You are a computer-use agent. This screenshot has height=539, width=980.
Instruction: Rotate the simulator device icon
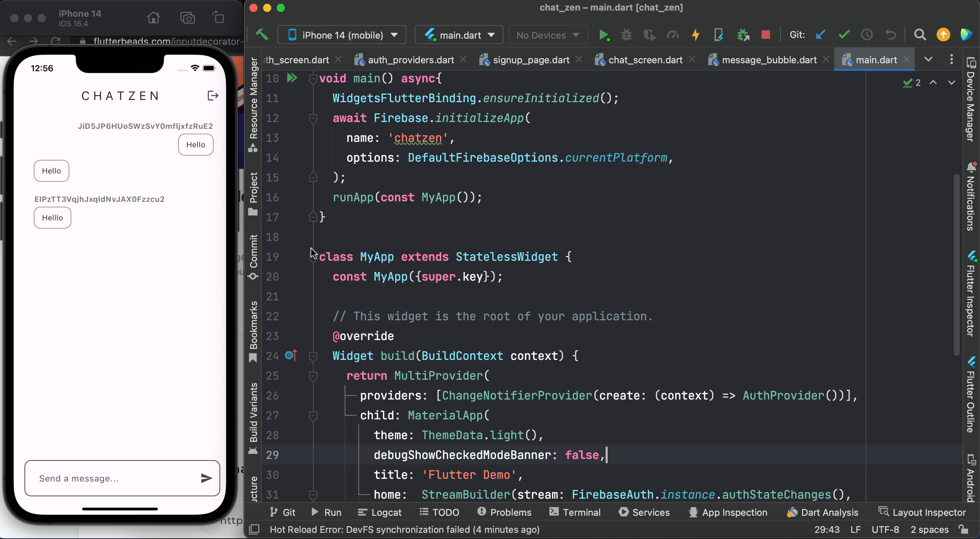(x=218, y=17)
